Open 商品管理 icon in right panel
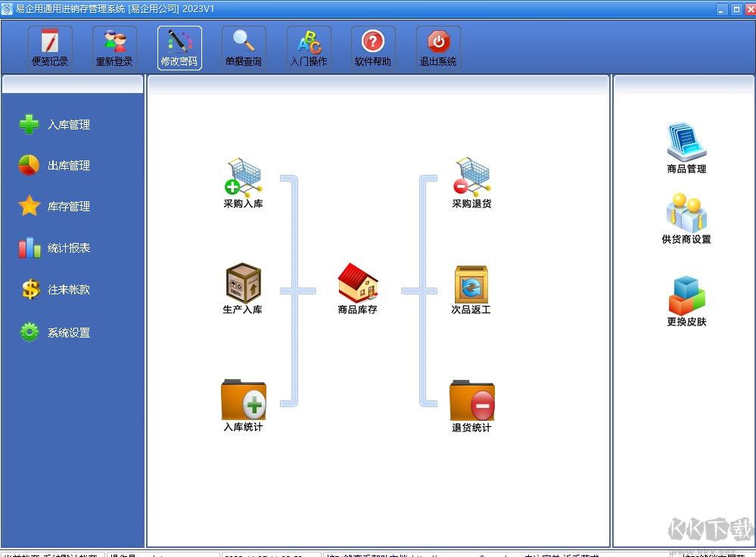The image size is (756, 557). point(686,148)
